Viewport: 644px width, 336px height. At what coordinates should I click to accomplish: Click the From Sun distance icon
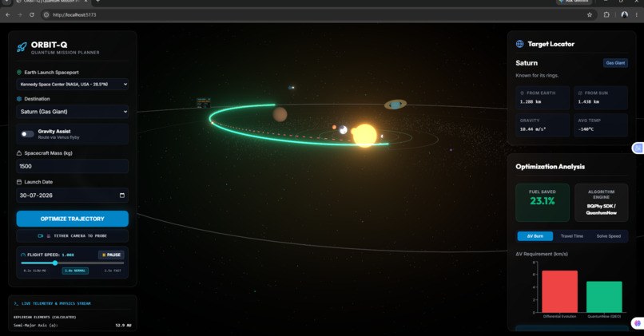pos(580,93)
